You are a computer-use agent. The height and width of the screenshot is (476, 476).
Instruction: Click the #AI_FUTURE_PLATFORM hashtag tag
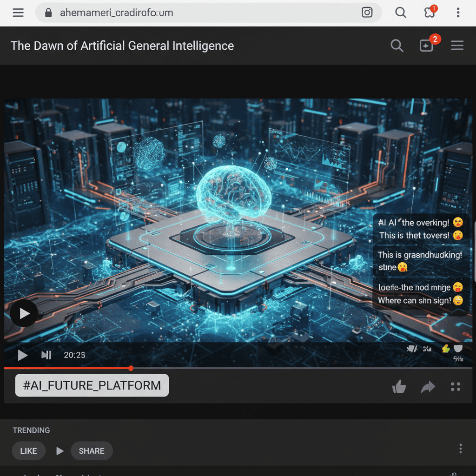coord(92,385)
